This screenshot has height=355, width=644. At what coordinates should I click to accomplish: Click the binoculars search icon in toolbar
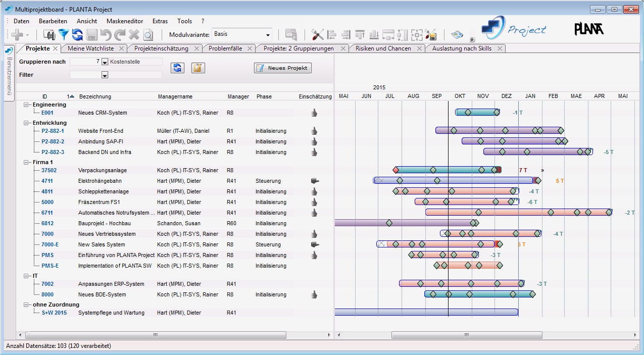[x=49, y=35]
